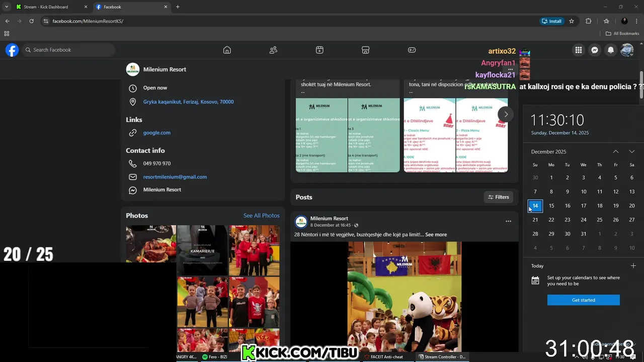Click the Search Facebook field
Screen dimensions: 644x362
68,50
